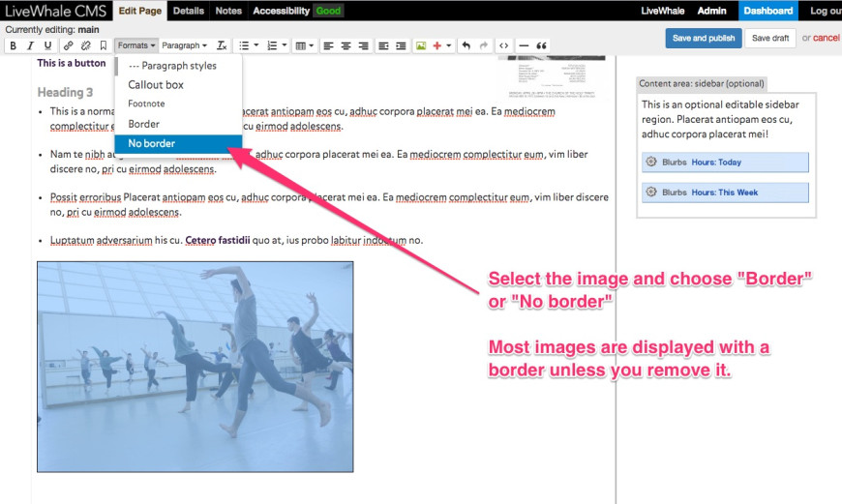Viewport: 842px width, 504px height.
Task: Insert an image
Action: click(421, 45)
